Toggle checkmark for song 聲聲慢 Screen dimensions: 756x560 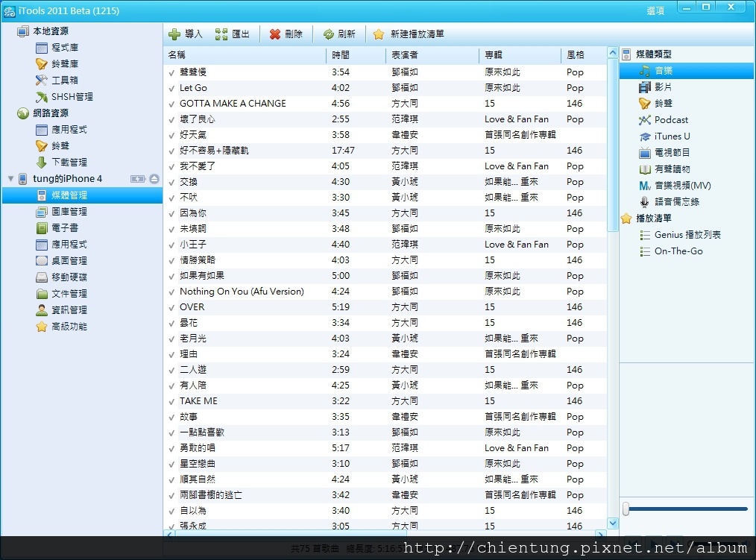(171, 72)
